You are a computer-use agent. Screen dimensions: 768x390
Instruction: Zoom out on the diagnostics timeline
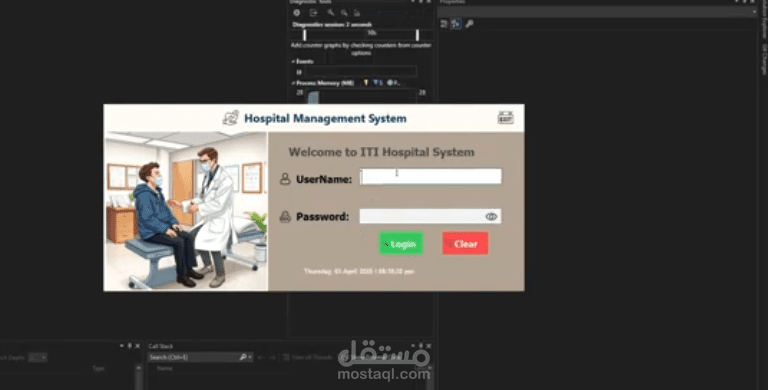(344, 13)
